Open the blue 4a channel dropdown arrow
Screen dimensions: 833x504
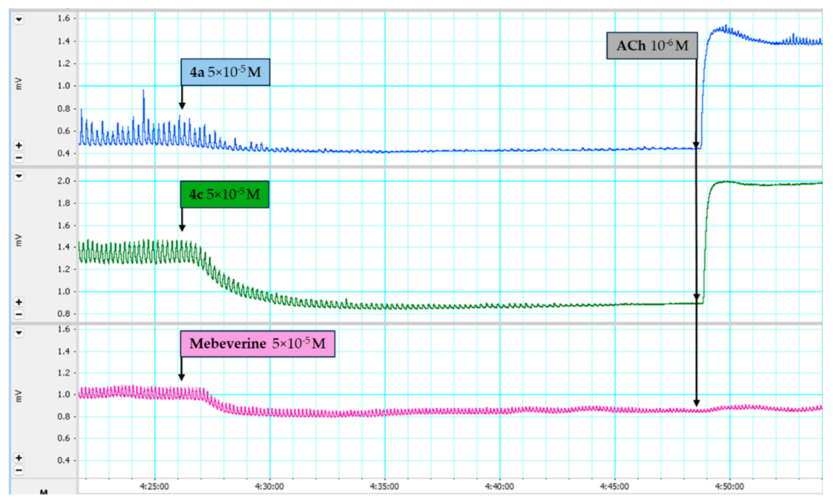pos(19,20)
